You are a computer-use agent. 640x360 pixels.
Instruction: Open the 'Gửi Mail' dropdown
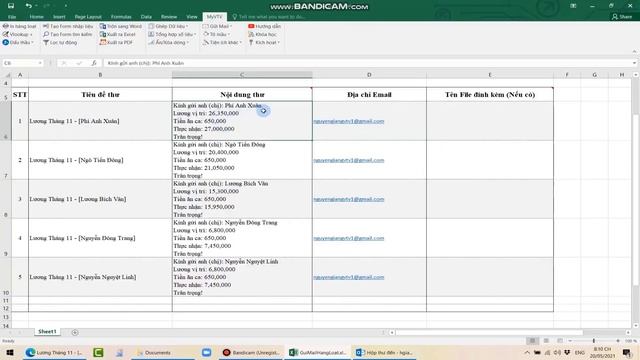[x=218, y=26]
